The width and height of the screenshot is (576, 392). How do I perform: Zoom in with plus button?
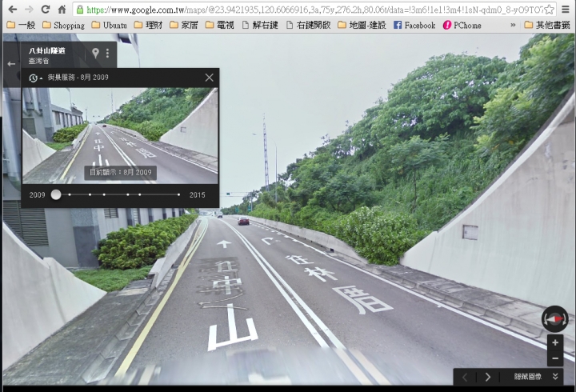(x=555, y=342)
